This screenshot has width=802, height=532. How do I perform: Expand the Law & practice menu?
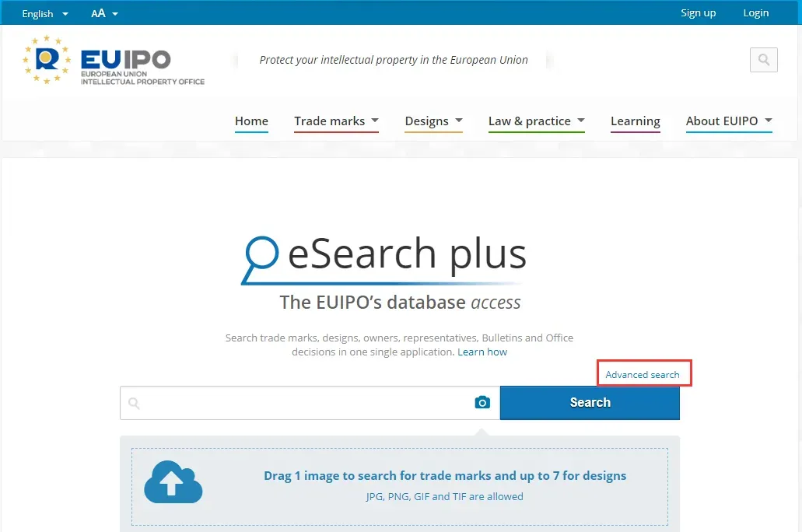pyautogui.click(x=537, y=121)
